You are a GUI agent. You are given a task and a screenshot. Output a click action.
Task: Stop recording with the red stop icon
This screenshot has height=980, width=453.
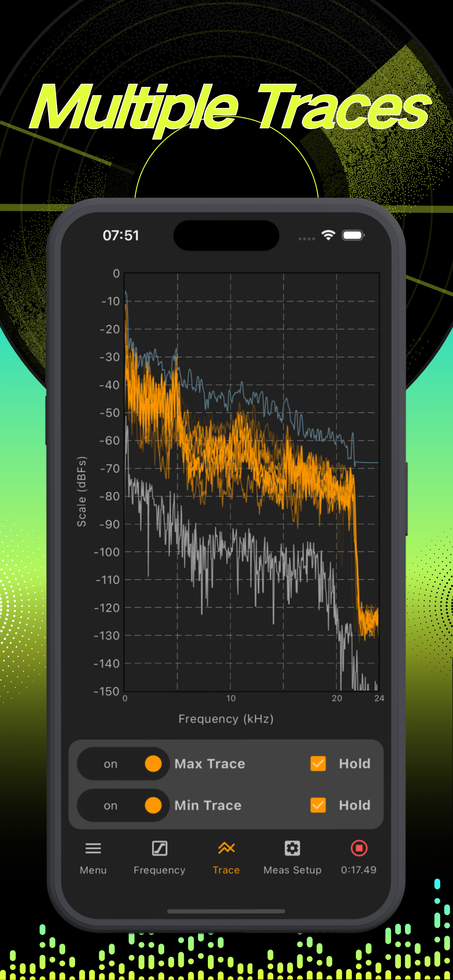point(359,848)
